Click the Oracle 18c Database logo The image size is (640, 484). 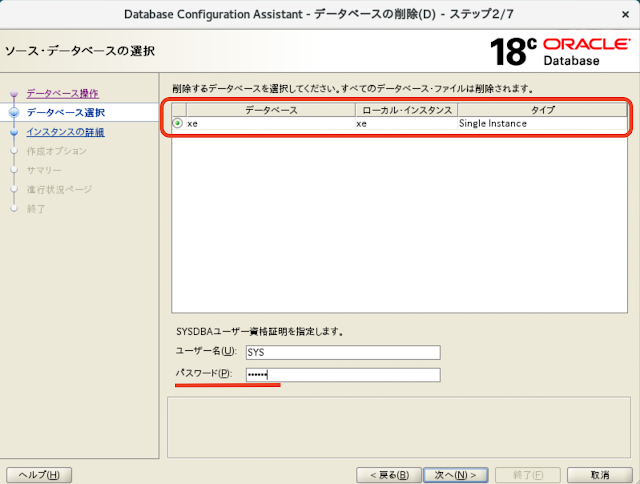click(560, 51)
